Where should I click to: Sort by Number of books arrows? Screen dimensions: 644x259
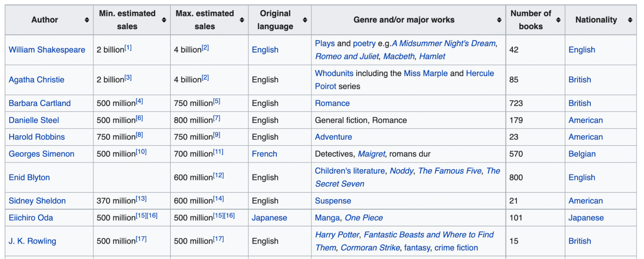coord(558,20)
